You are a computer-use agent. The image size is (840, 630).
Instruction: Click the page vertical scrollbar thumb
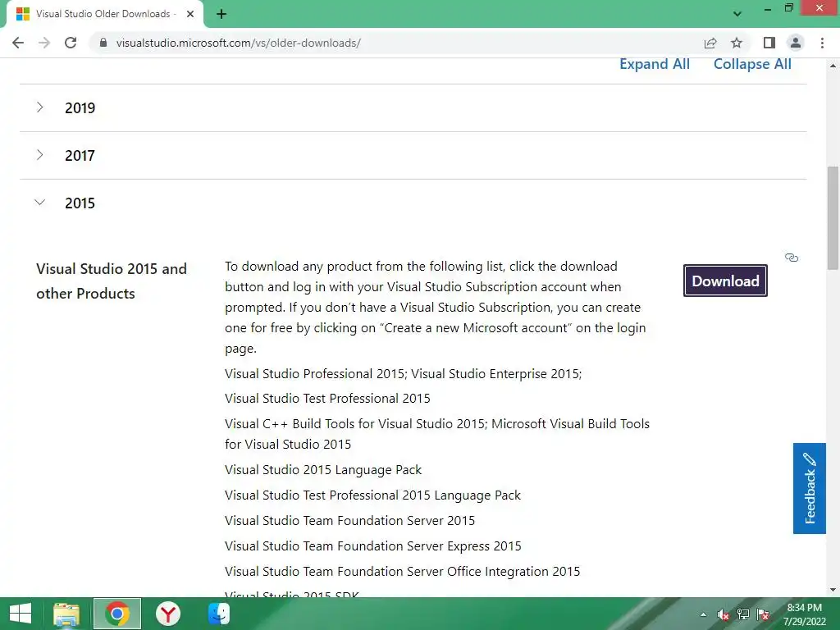click(833, 218)
